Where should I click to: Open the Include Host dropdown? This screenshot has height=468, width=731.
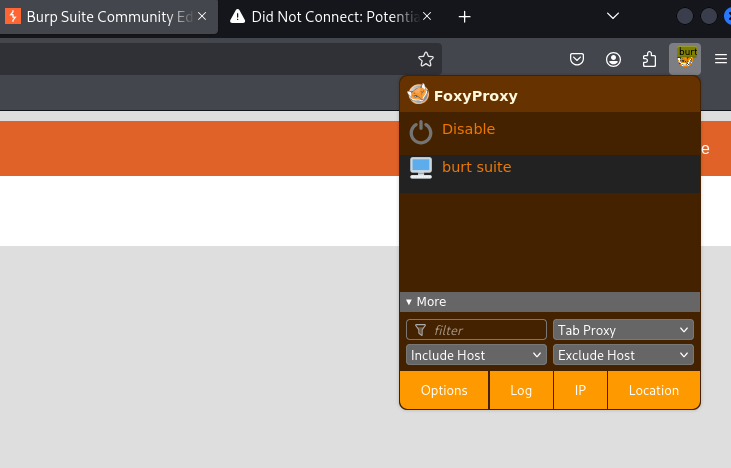pos(476,355)
